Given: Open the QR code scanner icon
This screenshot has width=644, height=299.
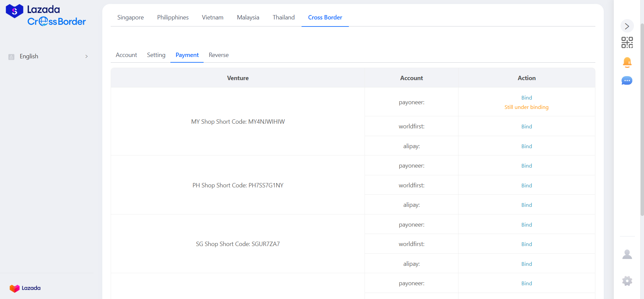Looking at the screenshot, I should [x=627, y=43].
